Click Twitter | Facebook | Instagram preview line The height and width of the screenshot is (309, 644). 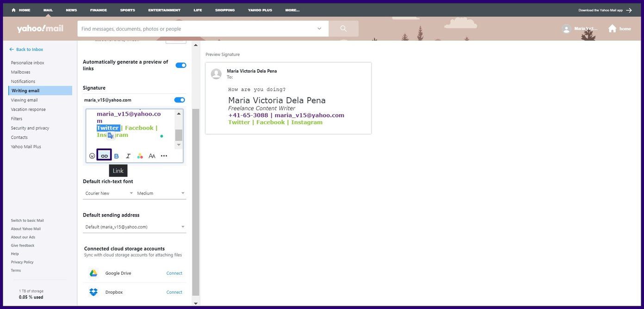coord(275,122)
